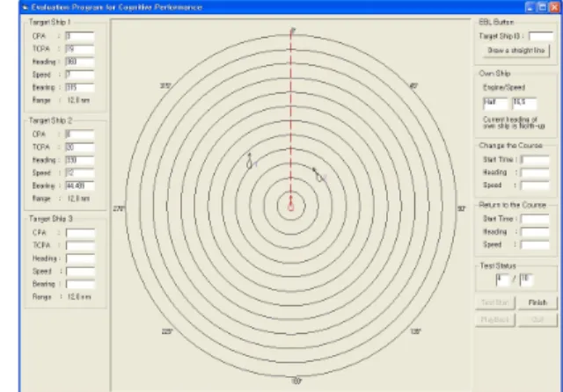This screenshot has height=392, width=563.
Task: Click the Test Status total number field
Action: tap(526, 279)
